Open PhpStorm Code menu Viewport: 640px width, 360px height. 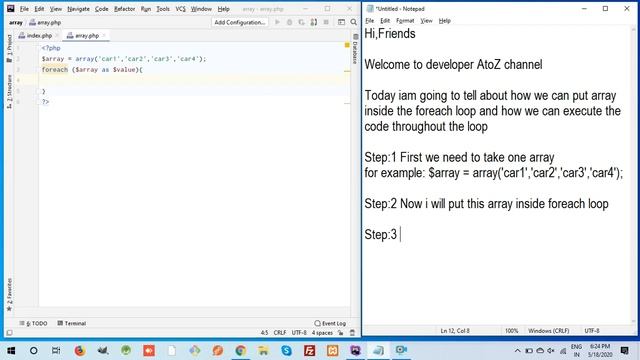point(101,9)
